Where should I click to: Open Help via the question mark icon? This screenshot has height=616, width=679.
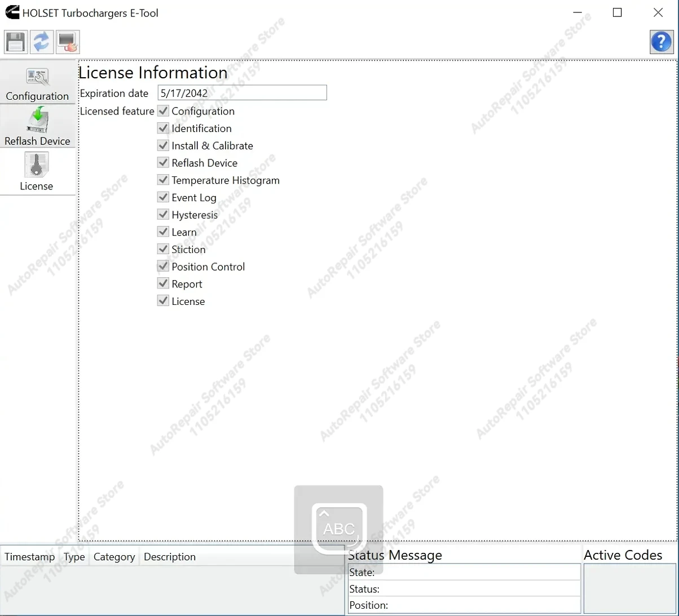coord(661,41)
